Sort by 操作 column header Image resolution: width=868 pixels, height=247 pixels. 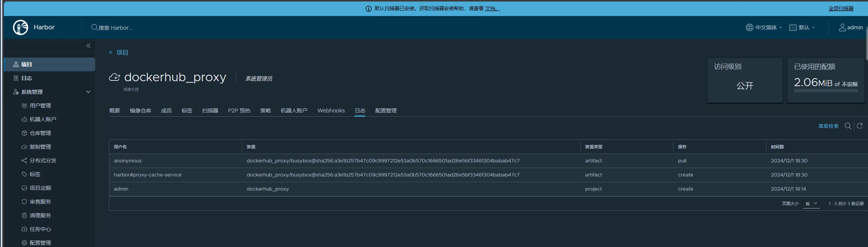(x=682, y=147)
